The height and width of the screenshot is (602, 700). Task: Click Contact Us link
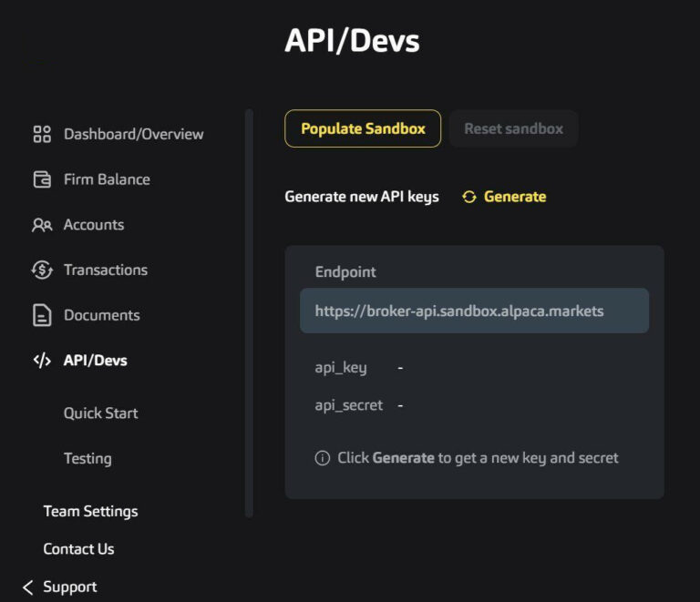pos(78,549)
